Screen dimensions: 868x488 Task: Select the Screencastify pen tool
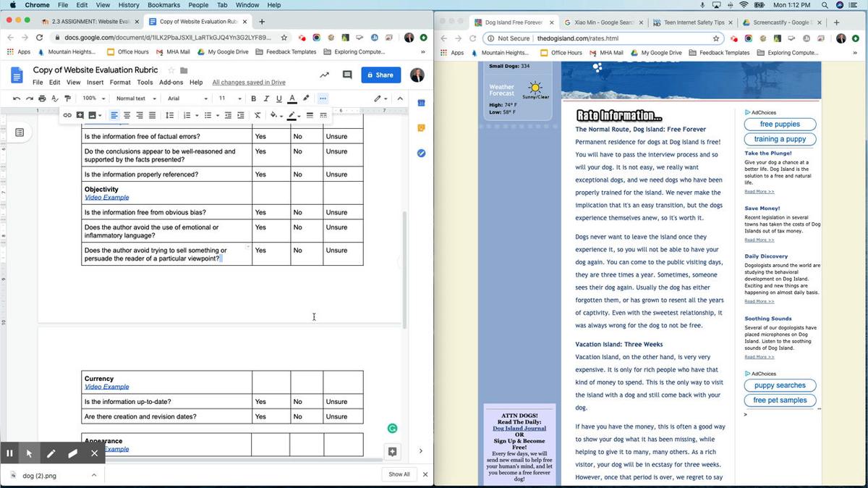click(x=51, y=453)
